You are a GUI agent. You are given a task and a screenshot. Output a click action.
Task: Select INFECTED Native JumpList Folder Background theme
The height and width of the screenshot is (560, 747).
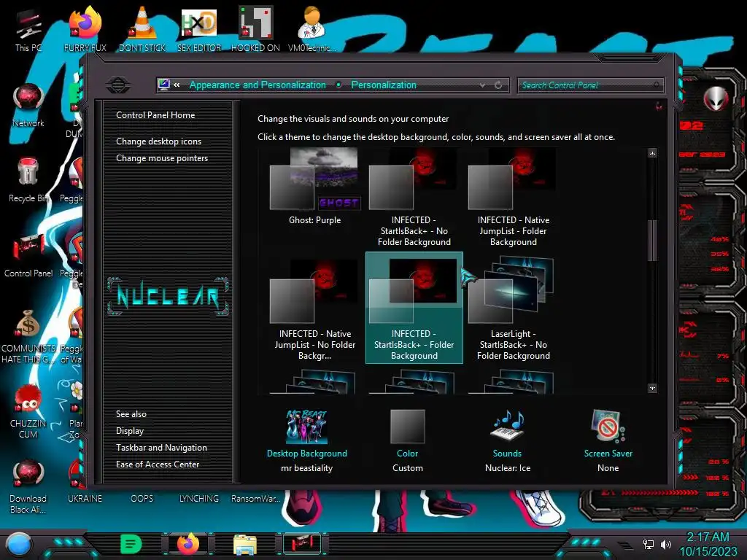pos(514,198)
